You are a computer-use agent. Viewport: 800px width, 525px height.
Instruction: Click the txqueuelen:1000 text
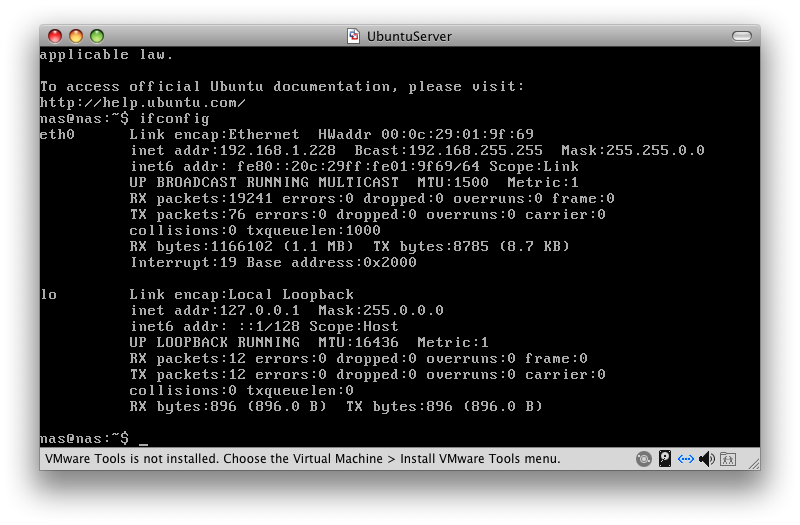[x=313, y=231]
